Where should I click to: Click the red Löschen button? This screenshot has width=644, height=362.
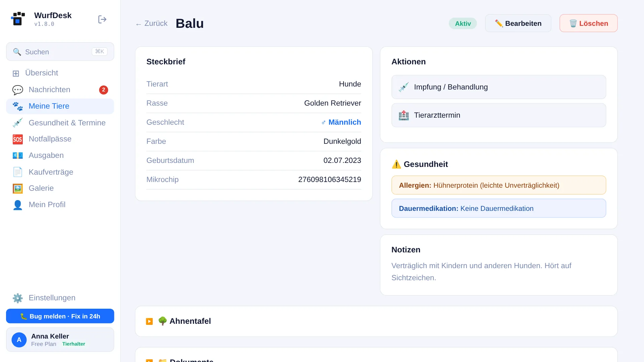pyautogui.click(x=588, y=23)
